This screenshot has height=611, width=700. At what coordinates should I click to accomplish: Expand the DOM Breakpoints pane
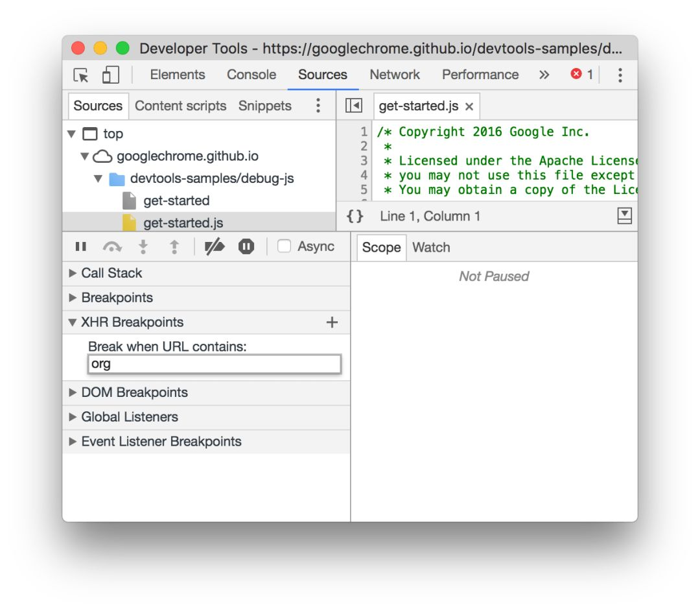73,392
